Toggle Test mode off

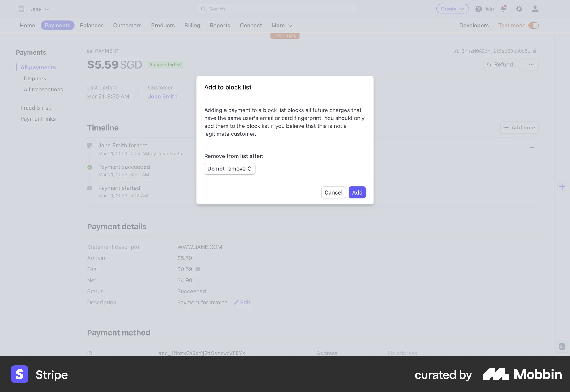(534, 25)
